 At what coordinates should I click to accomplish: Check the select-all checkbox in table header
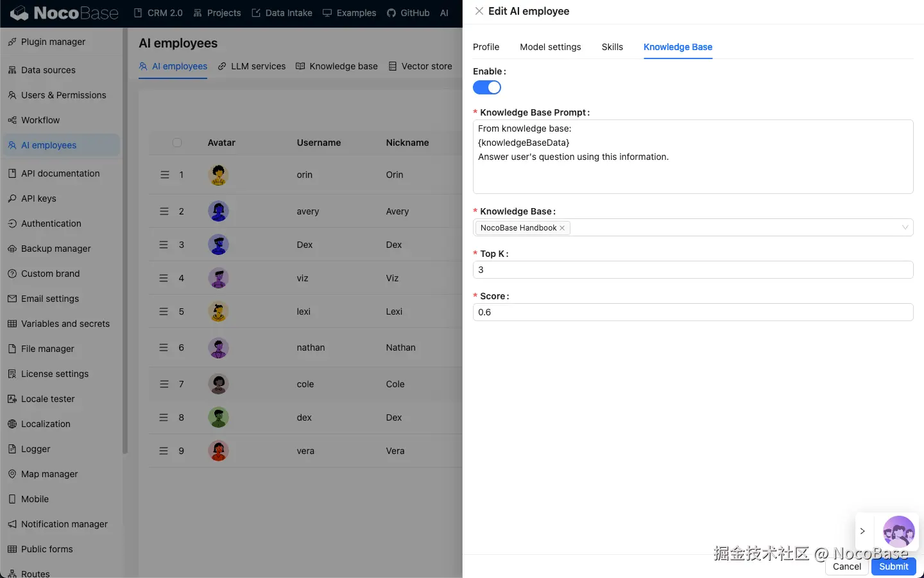[x=177, y=143]
